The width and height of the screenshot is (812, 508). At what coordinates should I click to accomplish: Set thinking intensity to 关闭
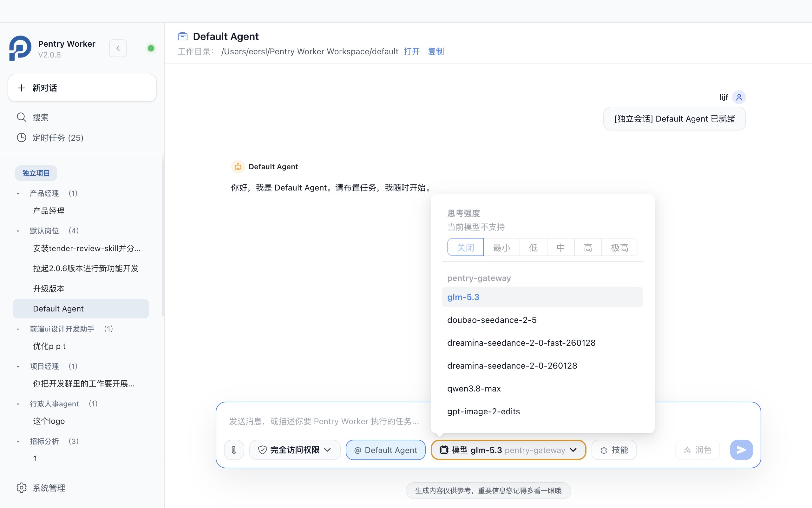[x=465, y=248]
